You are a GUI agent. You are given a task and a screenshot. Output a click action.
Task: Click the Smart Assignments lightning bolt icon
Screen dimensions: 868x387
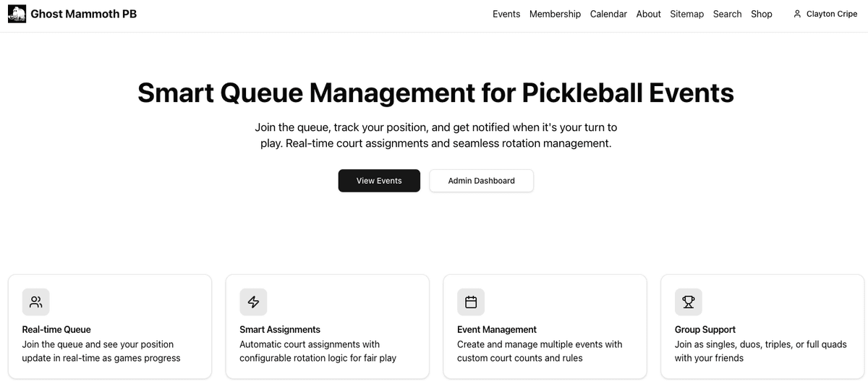[x=253, y=302]
